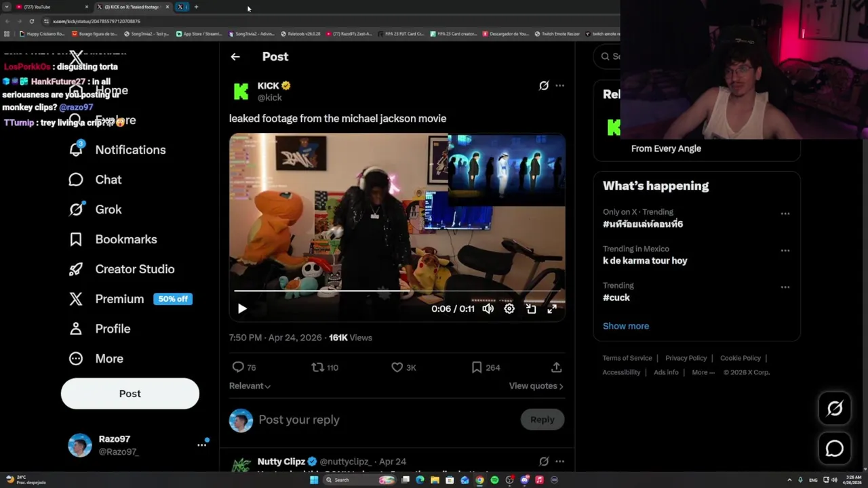Screen dimensions: 868x488
Task: Open the three-dot menu on KICK post
Action: pos(559,85)
